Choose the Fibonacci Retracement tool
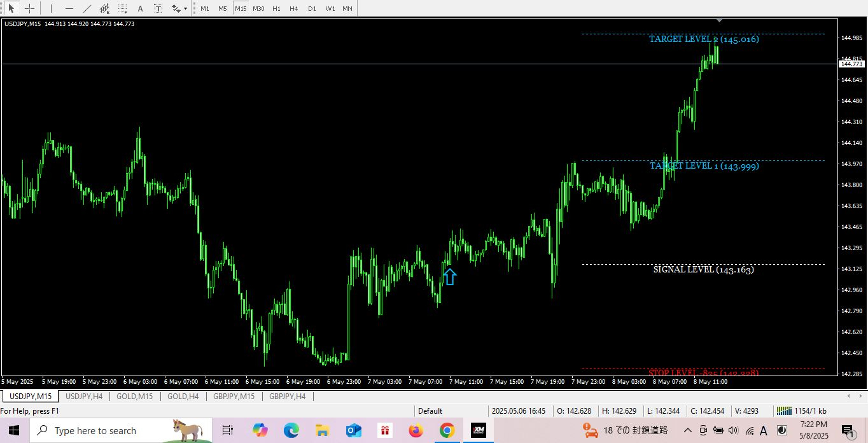Viewport: 868px width, 443px height. pyautogui.click(x=123, y=9)
